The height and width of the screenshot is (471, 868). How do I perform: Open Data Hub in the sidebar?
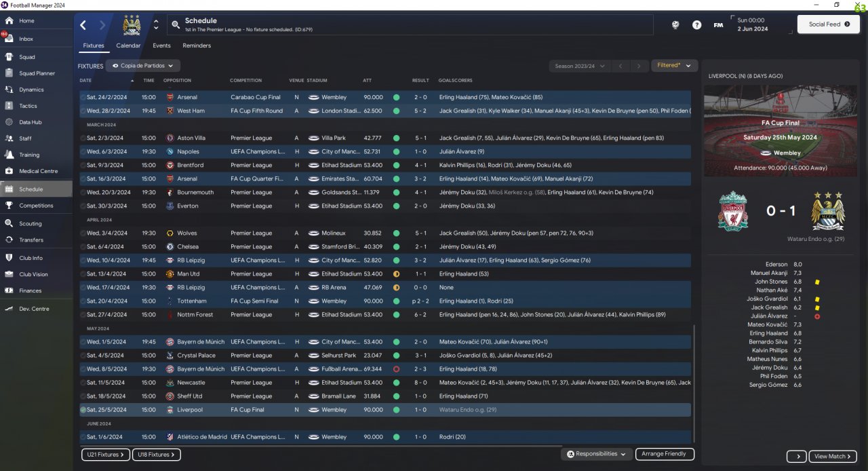[x=37, y=122]
